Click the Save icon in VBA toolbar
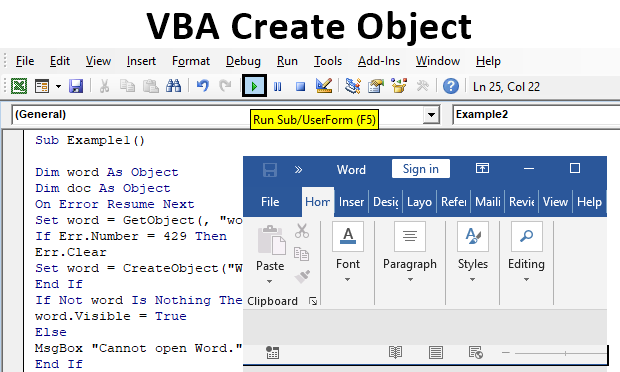The height and width of the screenshot is (372, 620). tap(76, 86)
